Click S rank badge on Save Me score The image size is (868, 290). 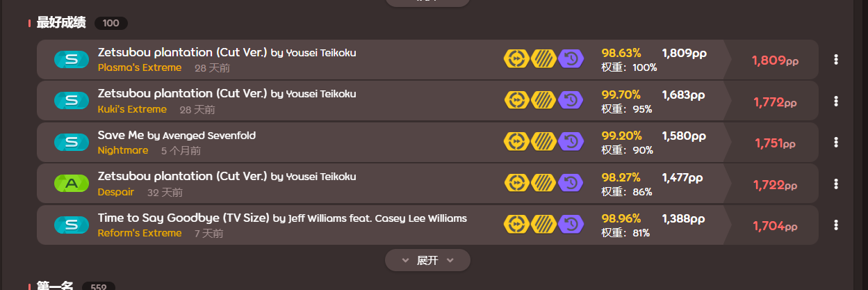pos(72,142)
